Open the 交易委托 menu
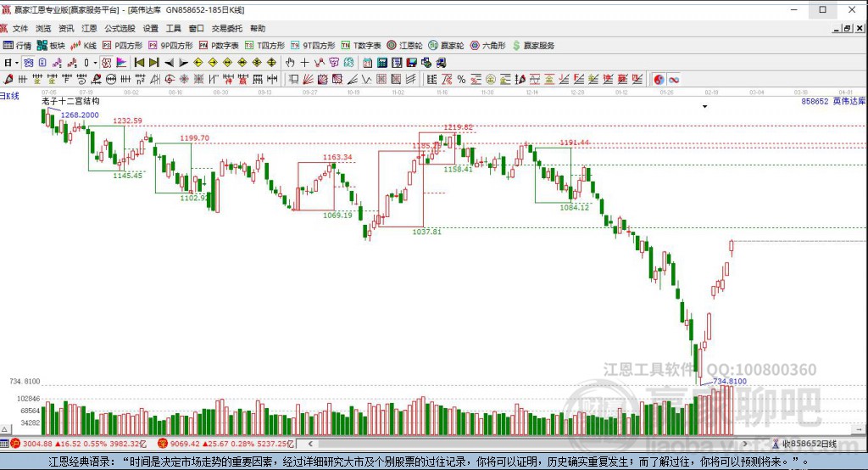The image size is (868, 470). (x=227, y=28)
